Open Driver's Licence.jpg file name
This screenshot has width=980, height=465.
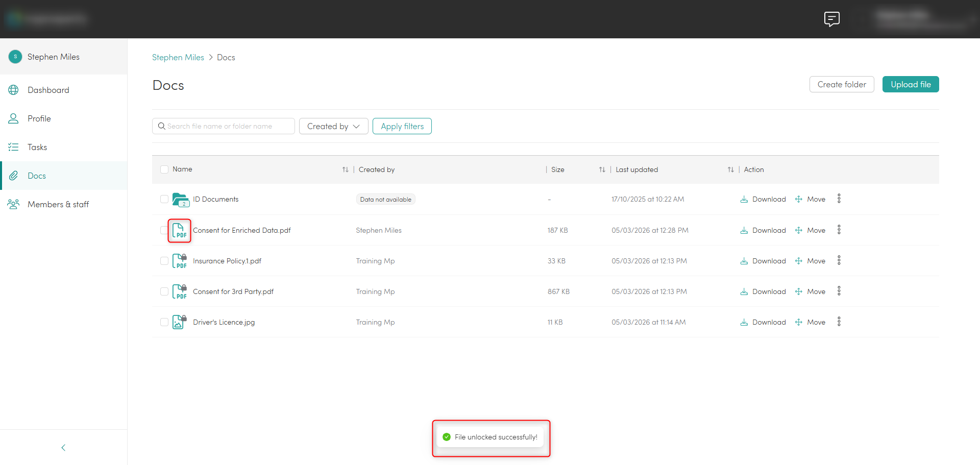(x=224, y=322)
